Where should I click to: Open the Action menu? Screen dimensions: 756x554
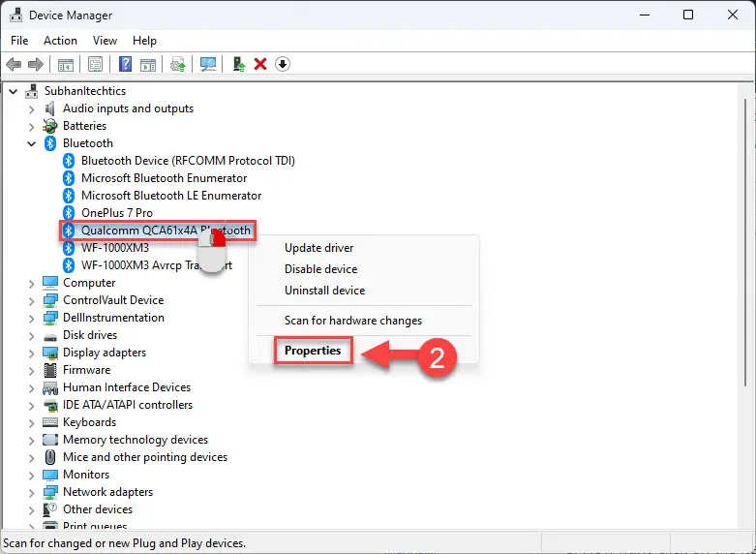click(x=60, y=41)
